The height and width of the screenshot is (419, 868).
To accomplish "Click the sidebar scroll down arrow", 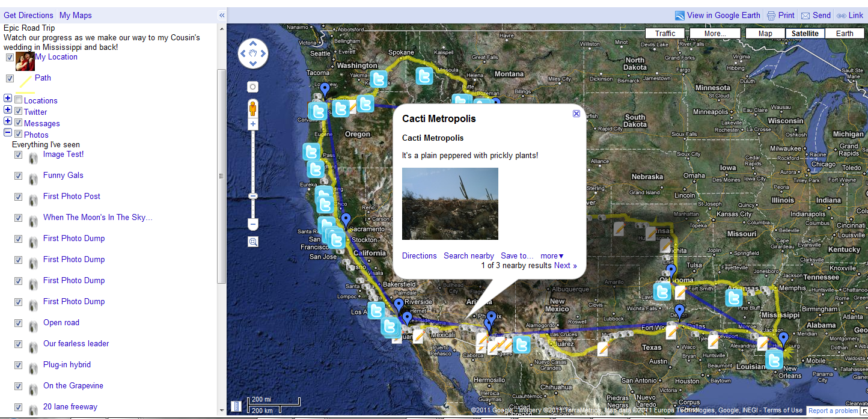I will pos(222,410).
